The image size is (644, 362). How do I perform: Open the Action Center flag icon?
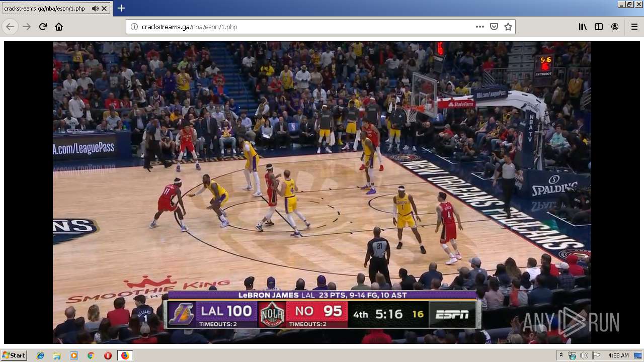coord(596,355)
